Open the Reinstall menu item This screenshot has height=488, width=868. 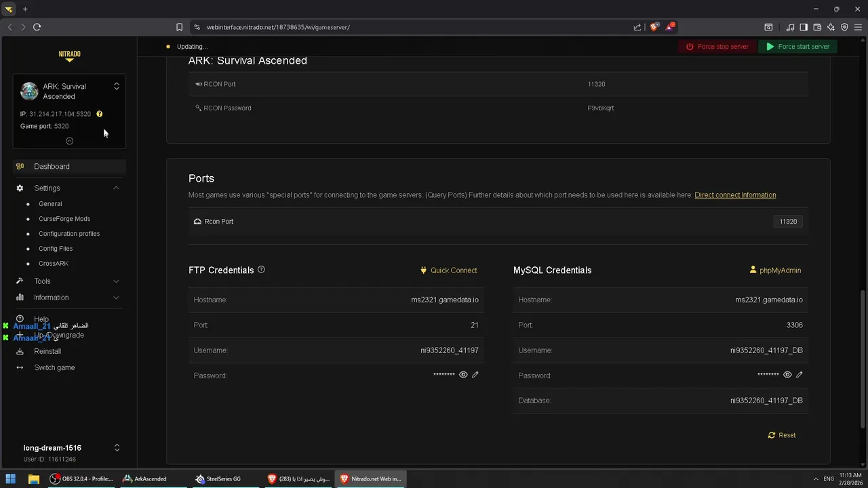pyautogui.click(x=47, y=351)
